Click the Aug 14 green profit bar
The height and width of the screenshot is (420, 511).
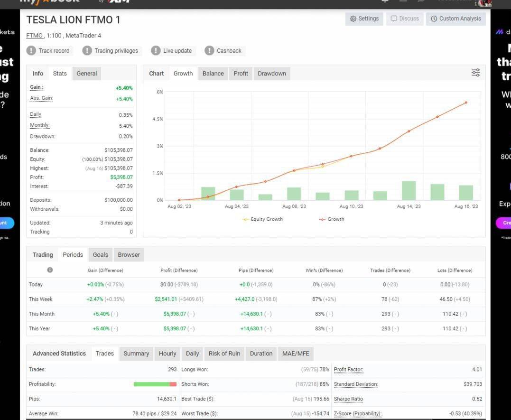(409, 190)
